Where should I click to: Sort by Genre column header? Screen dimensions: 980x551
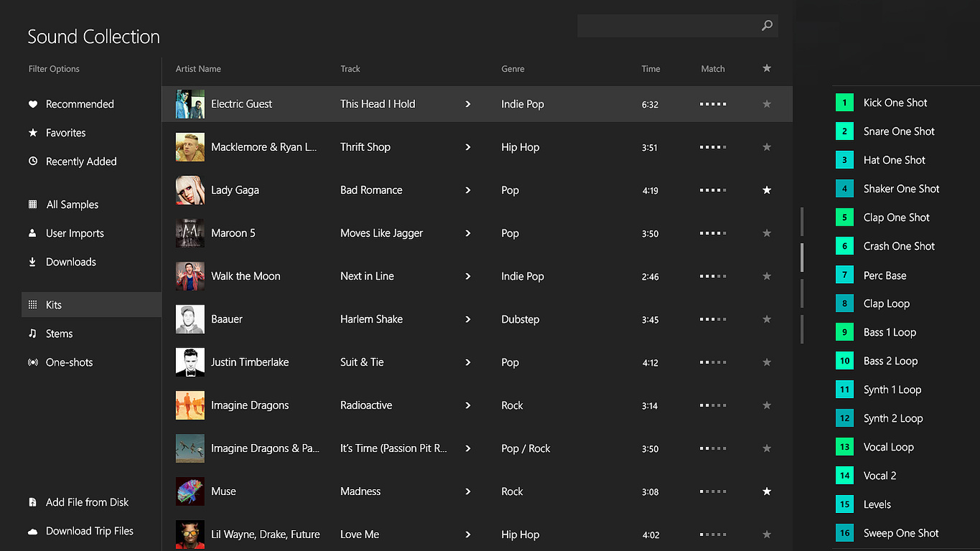click(513, 69)
